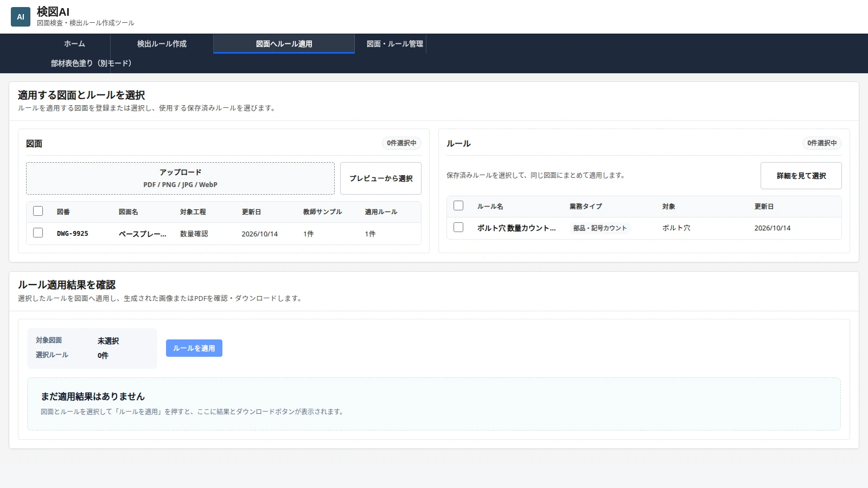This screenshot has width=868, height=488.
Task: Click the 未選択 value next to 対象図面
Action: (108, 341)
